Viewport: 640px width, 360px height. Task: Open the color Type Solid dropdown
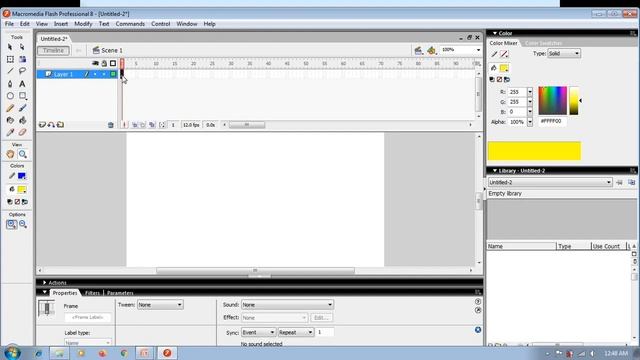pos(564,53)
